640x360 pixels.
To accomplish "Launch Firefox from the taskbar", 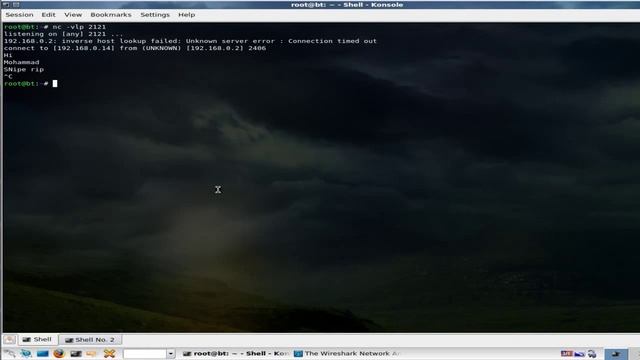I will tap(59, 353).
